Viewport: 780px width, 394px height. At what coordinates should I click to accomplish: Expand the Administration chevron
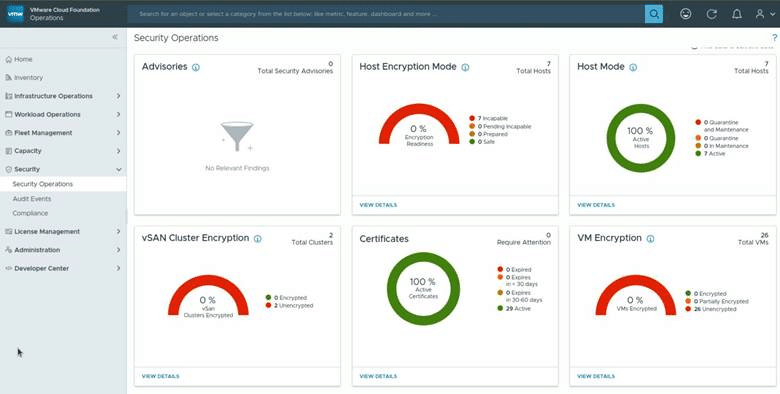[118, 250]
